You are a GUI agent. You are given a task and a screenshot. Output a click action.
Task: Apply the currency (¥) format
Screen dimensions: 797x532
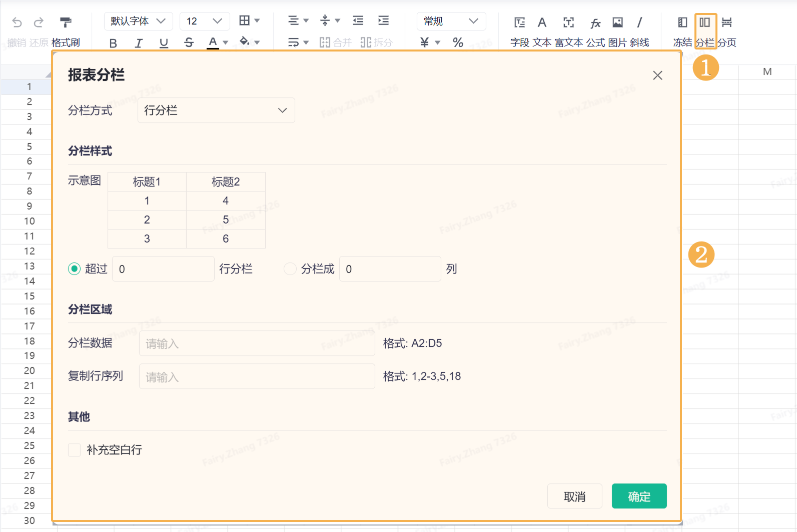tap(424, 42)
